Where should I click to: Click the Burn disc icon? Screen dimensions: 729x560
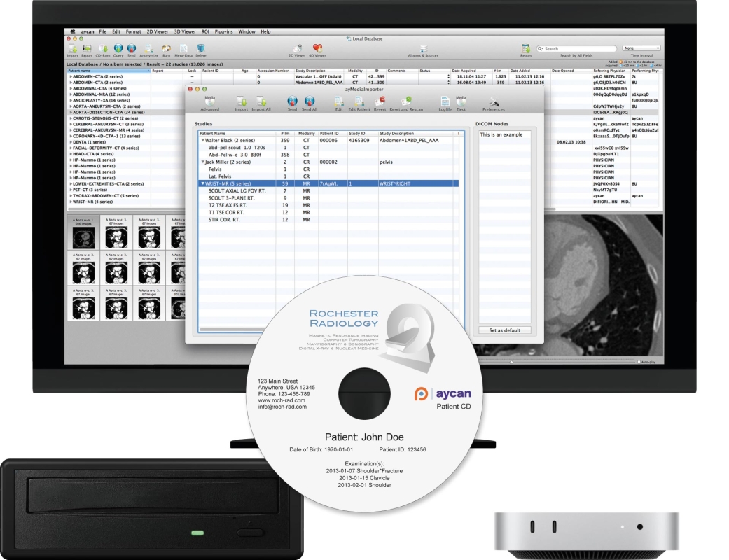point(167,48)
